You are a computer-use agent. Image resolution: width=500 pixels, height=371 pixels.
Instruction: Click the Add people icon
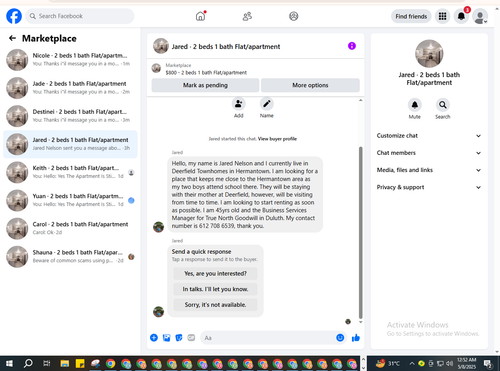(x=239, y=104)
